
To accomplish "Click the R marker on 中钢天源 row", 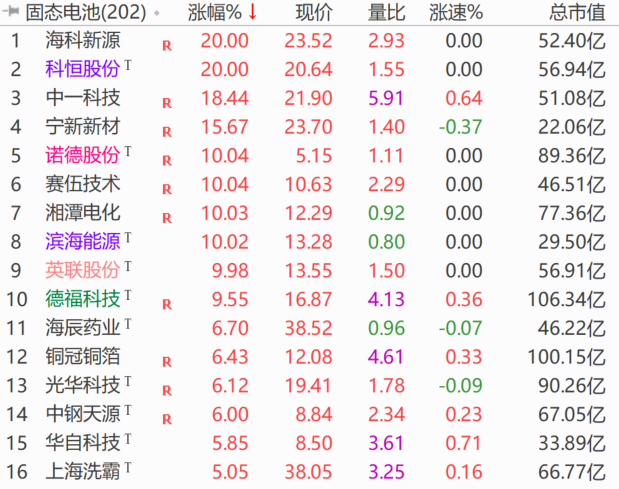I will pos(167,419).
